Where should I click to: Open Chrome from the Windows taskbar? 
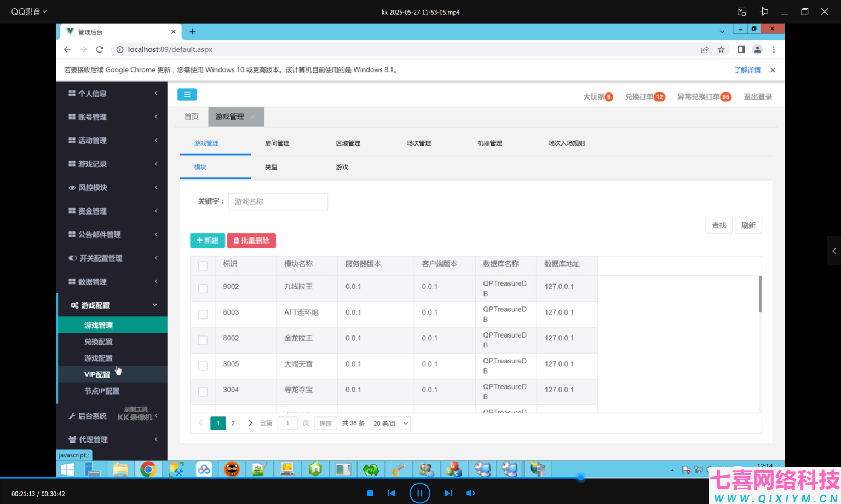coord(148,469)
